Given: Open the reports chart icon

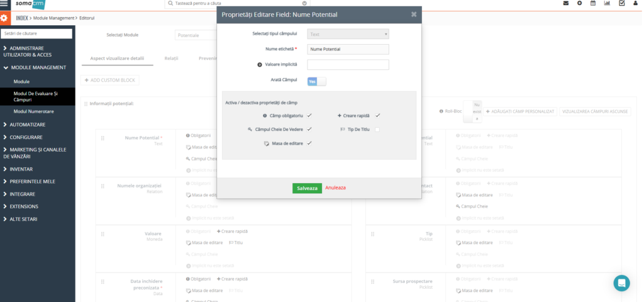Looking at the screenshot, I should pyautogui.click(x=607, y=3).
